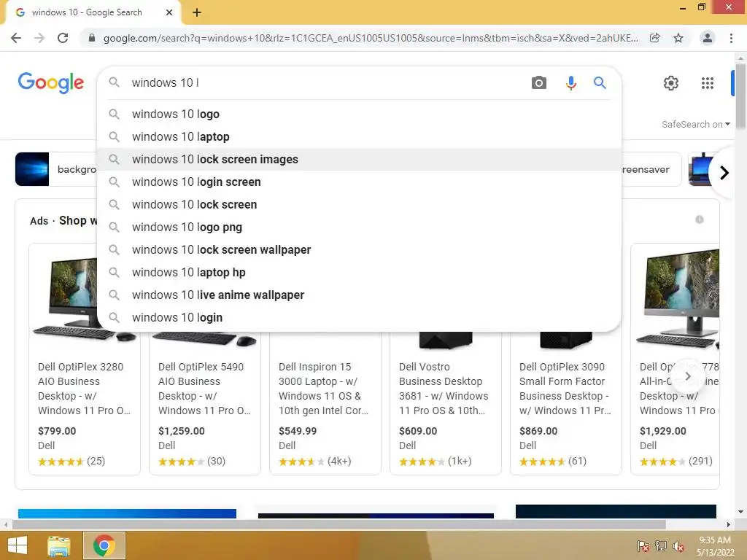
Task: Click the browser forward arrow
Action: [x=39, y=38]
